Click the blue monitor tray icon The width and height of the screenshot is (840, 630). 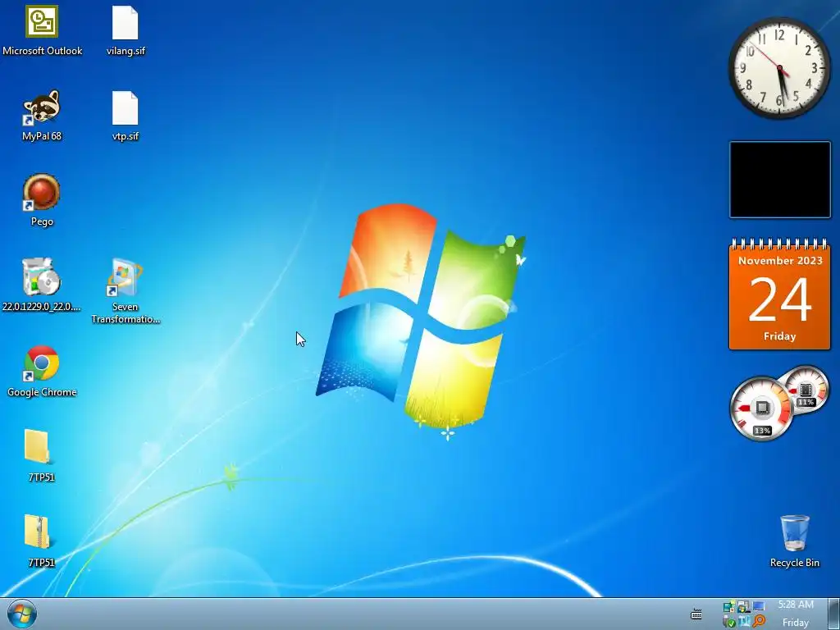[759, 606]
